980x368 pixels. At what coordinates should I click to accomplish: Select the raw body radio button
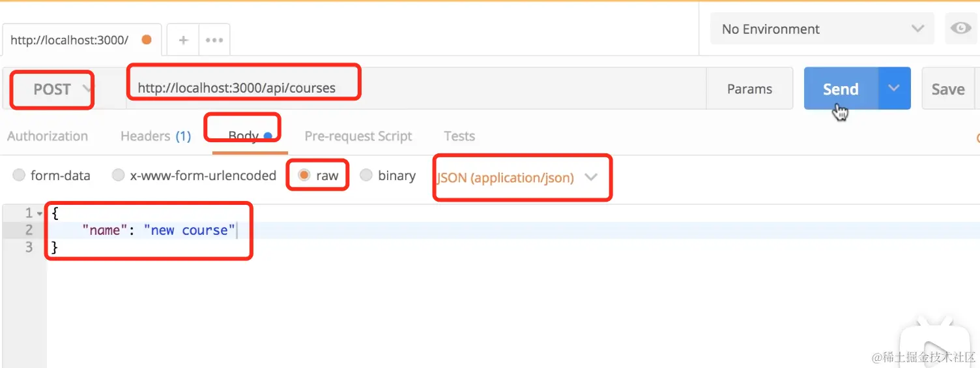click(x=304, y=176)
